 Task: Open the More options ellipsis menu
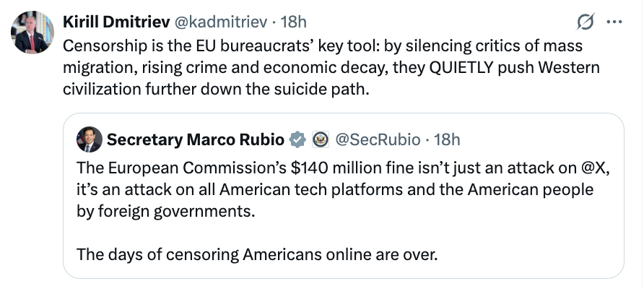click(614, 22)
